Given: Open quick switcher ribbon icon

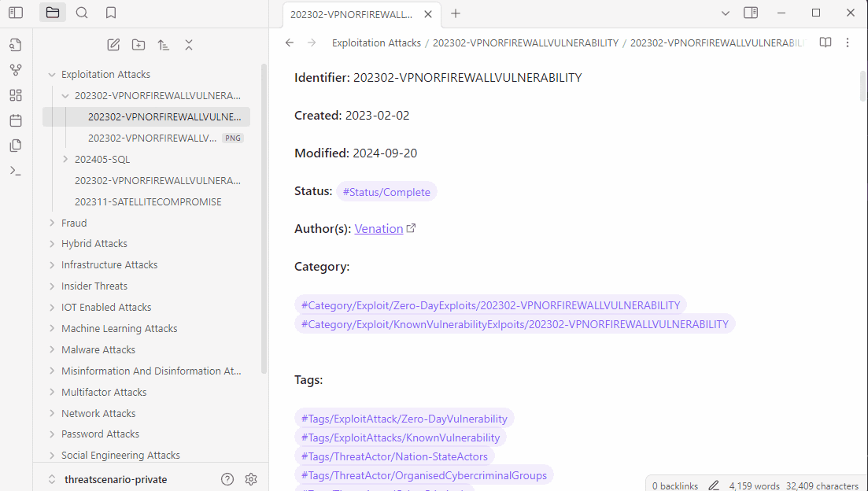Looking at the screenshot, I should click(16, 45).
